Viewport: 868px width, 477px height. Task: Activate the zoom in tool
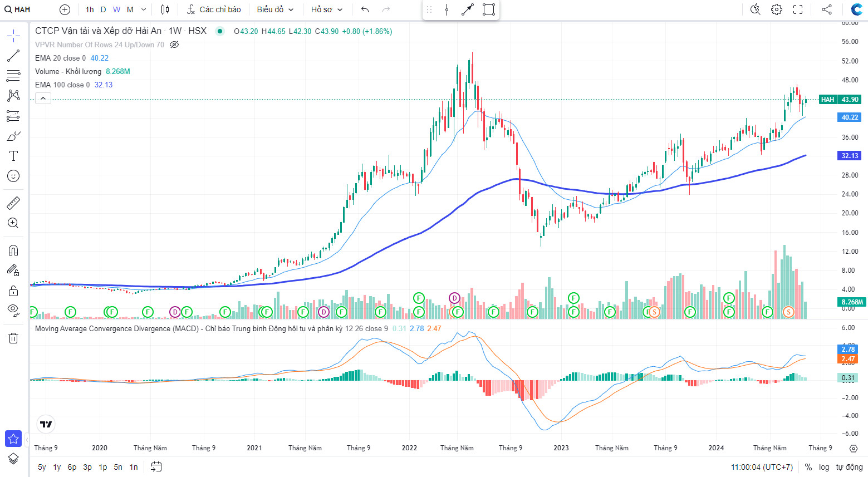tap(13, 223)
